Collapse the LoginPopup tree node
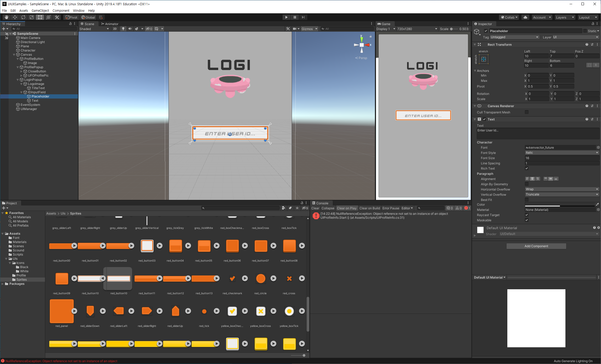The height and width of the screenshot is (364, 601). click(18, 80)
